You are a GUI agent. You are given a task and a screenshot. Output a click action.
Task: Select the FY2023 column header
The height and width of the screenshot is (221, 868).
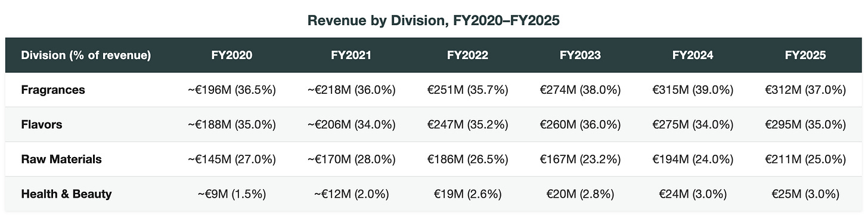click(580, 56)
